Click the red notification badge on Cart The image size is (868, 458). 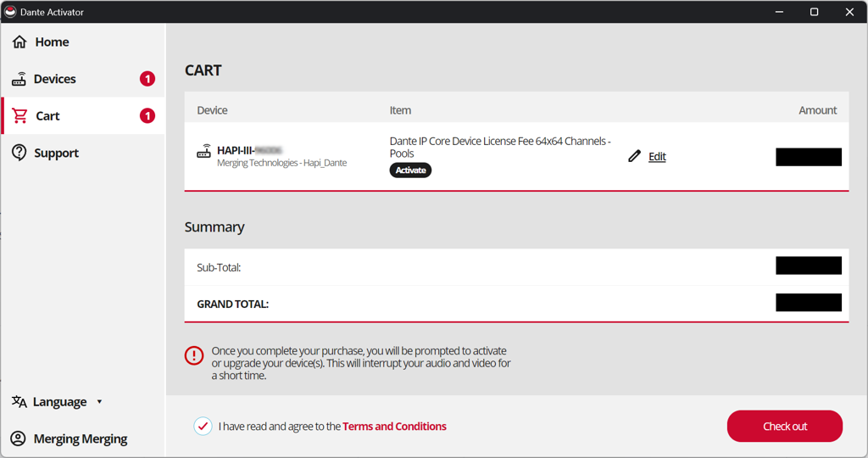[x=147, y=115]
